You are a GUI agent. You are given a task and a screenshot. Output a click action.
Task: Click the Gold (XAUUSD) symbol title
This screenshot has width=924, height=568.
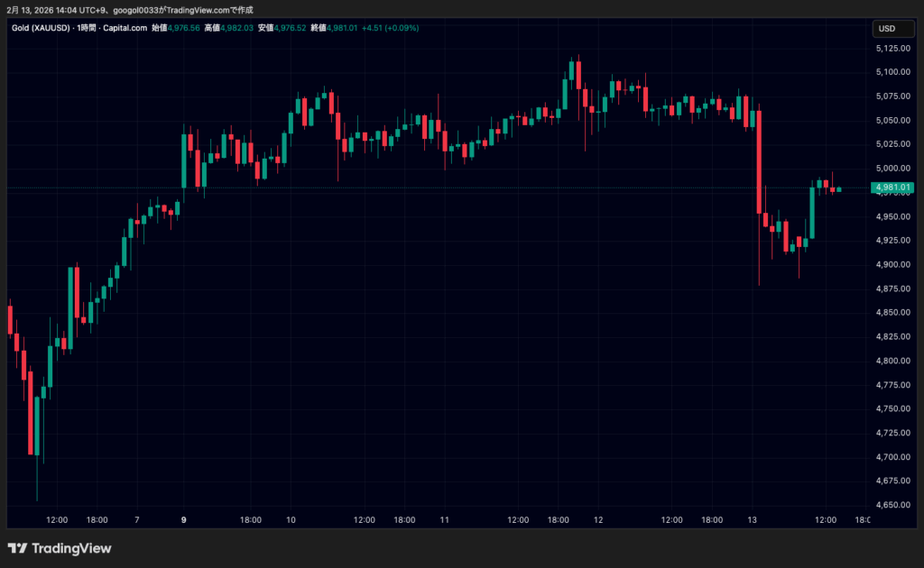click(x=43, y=28)
